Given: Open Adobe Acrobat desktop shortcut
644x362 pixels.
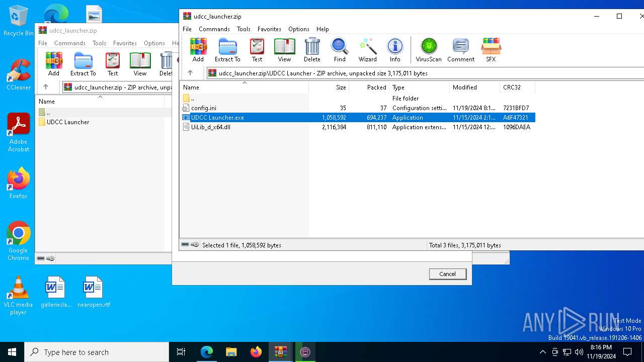Looking at the screenshot, I should click(x=18, y=133).
